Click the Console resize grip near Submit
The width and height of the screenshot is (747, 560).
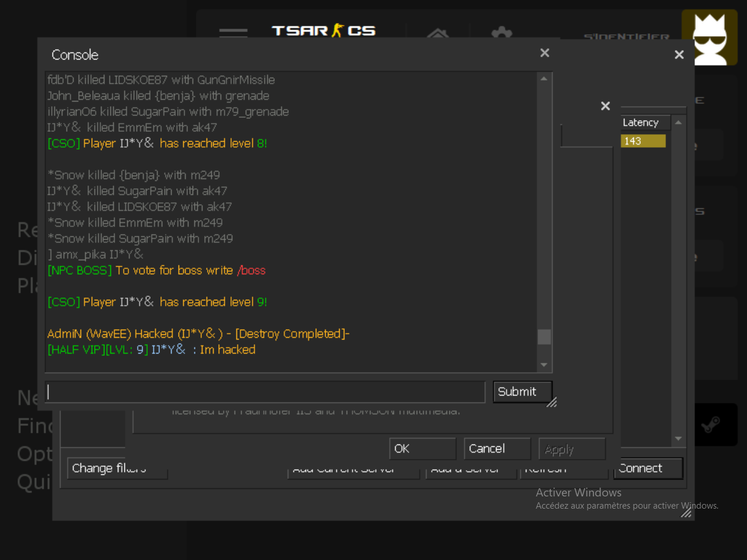[x=551, y=402]
